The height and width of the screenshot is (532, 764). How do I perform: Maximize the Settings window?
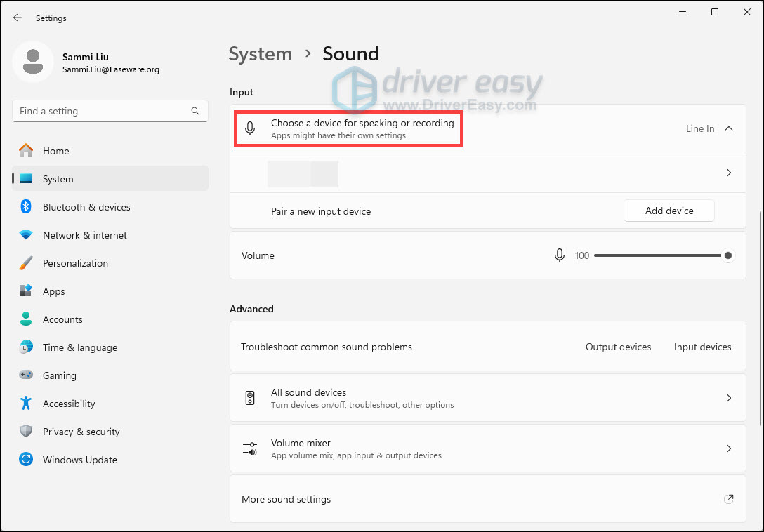tap(715, 12)
